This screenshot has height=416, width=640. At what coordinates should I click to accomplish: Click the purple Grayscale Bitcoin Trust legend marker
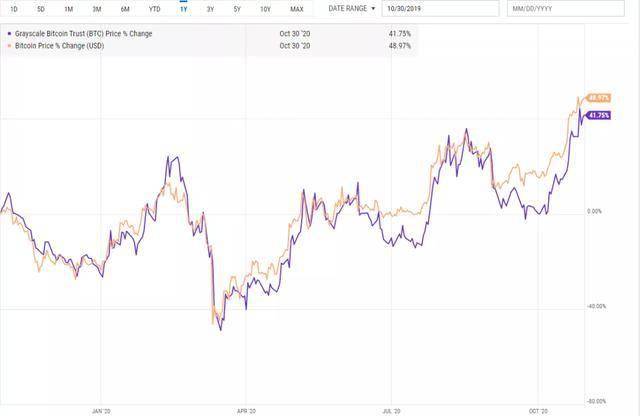(x=10, y=34)
